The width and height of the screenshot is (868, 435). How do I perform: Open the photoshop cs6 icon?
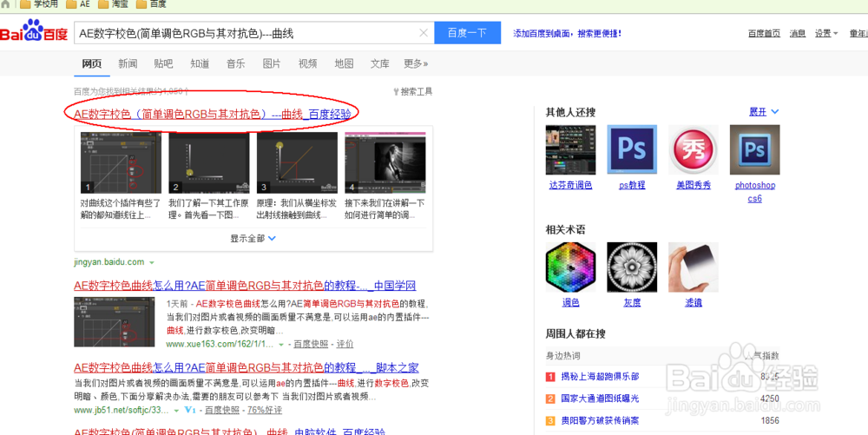click(754, 149)
